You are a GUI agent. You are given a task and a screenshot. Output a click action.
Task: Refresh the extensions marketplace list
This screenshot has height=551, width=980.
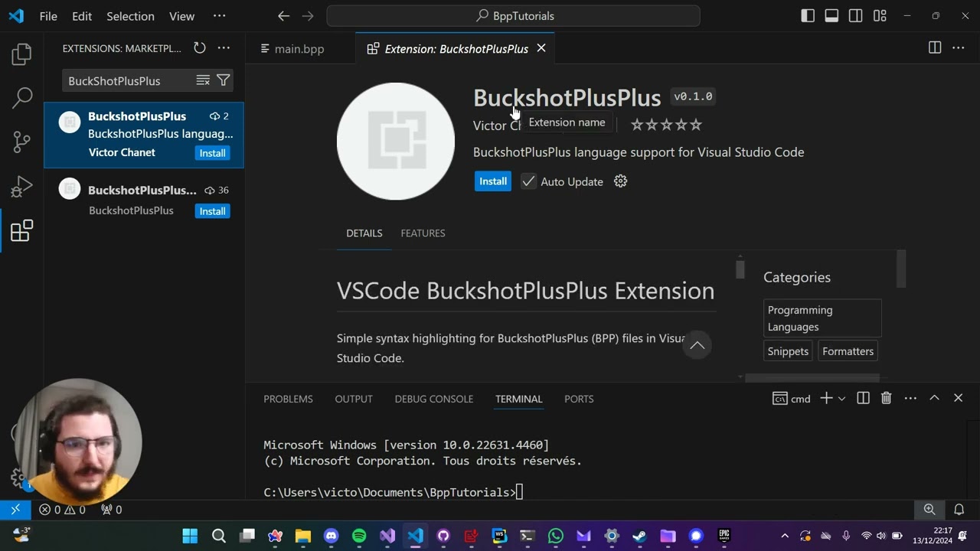click(200, 48)
